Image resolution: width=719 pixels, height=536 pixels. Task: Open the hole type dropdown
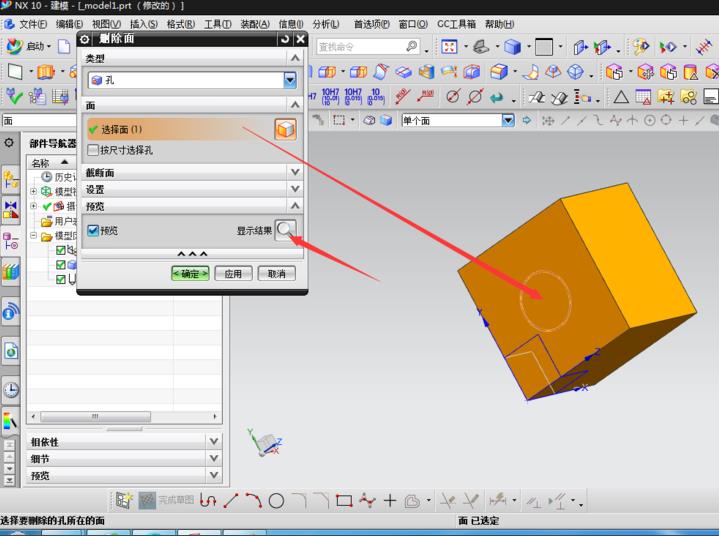[290, 80]
